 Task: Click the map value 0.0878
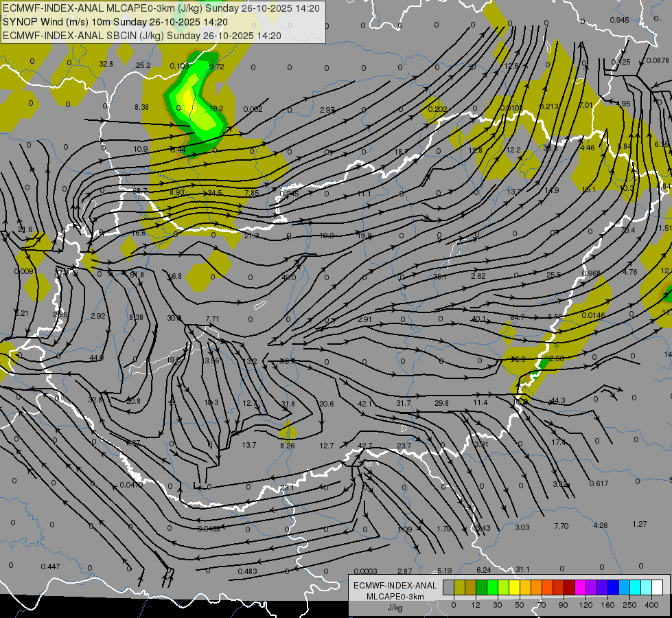(658, 61)
